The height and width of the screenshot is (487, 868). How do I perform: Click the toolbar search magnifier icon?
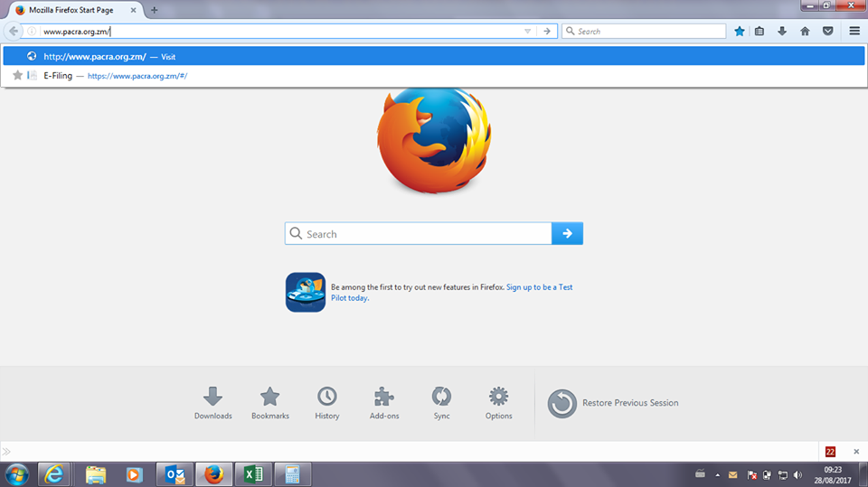[571, 32]
